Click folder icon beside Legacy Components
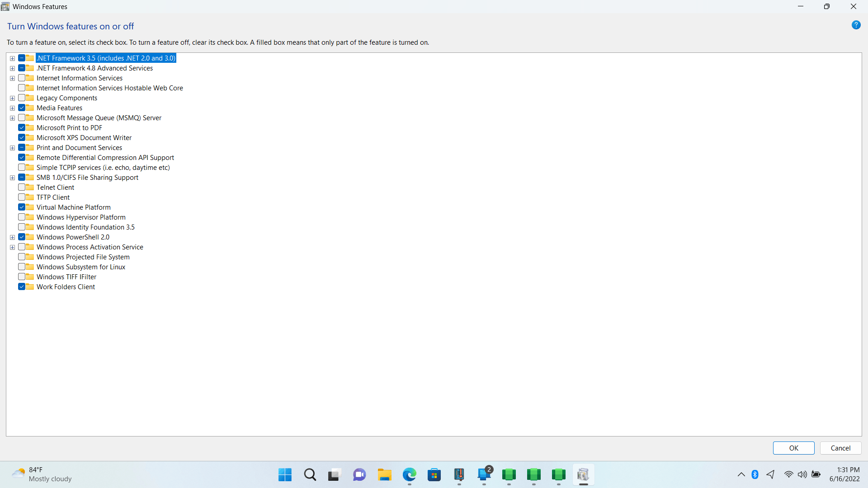Viewport: 868px width, 488px height. tap(30, 98)
